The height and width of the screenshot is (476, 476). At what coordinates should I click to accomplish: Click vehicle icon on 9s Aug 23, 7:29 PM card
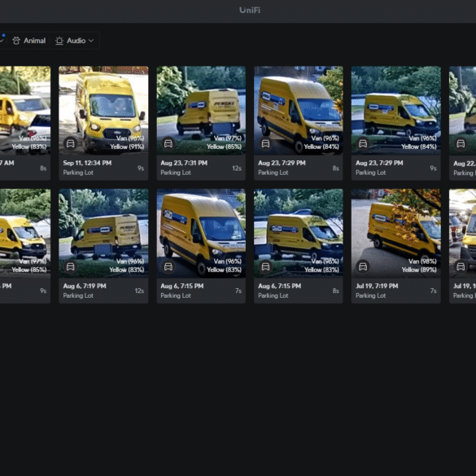[x=363, y=143]
